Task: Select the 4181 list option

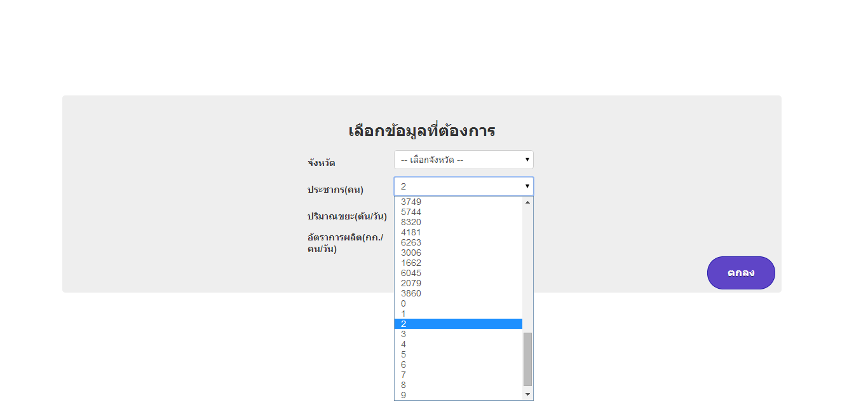Action: pos(458,232)
